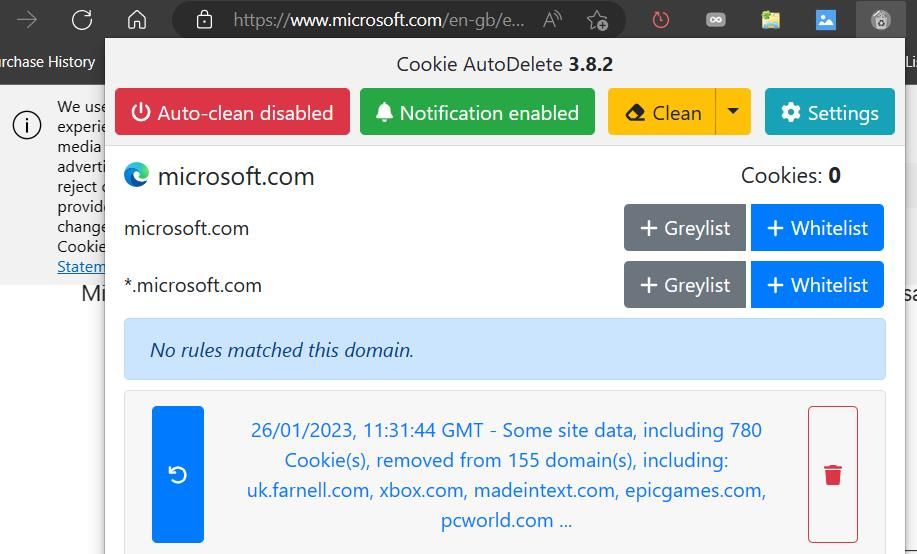Add this page to favourites
The width and height of the screenshot is (917, 554).
click(x=597, y=20)
